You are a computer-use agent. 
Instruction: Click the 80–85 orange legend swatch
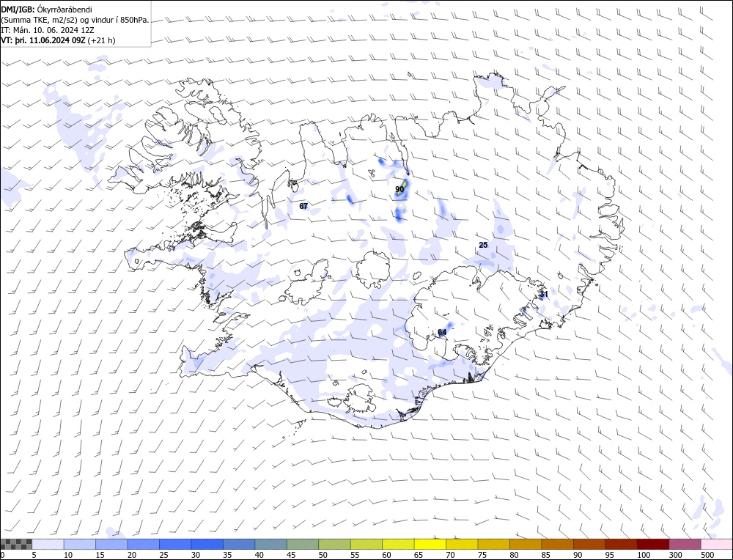coord(525,544)
